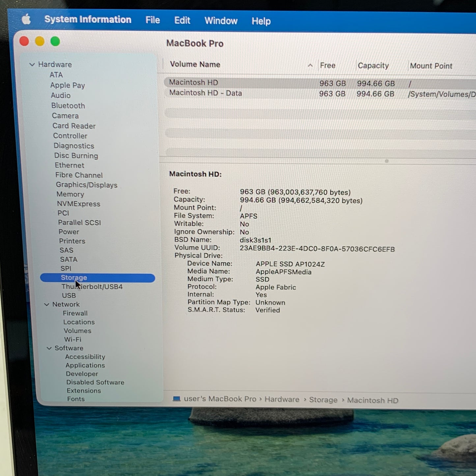
Task: Select Applications under the Software section
Action: click(85, 365)
